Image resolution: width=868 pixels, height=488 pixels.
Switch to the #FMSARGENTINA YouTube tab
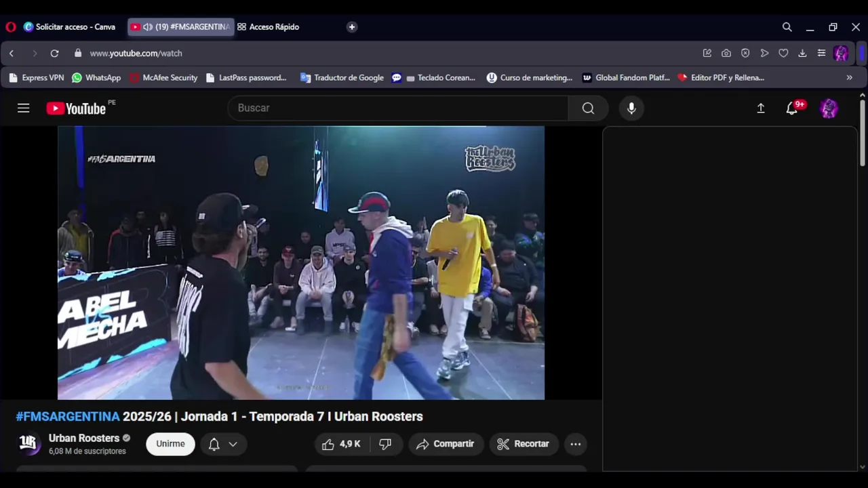(x=181, y=27)
